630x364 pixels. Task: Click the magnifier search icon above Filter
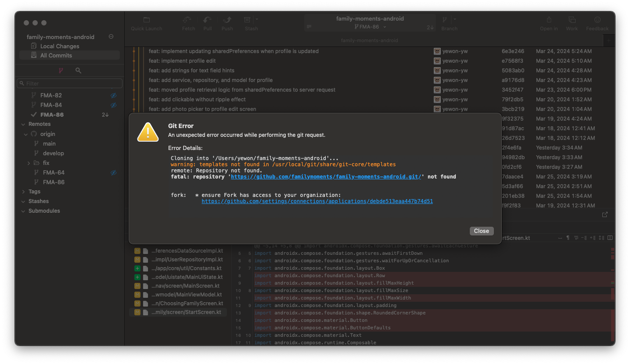tap(78, 70)
